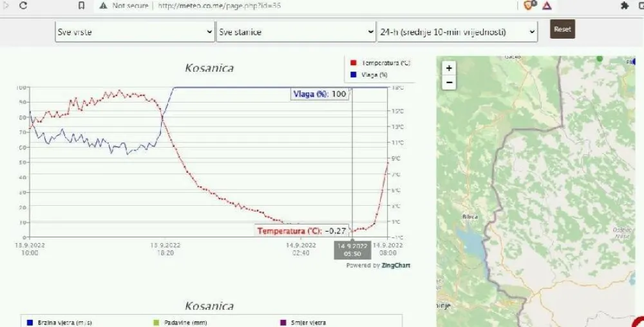Click the Not secure warning triangle icon
Screen dimensions: 644x327
[103, 5]
